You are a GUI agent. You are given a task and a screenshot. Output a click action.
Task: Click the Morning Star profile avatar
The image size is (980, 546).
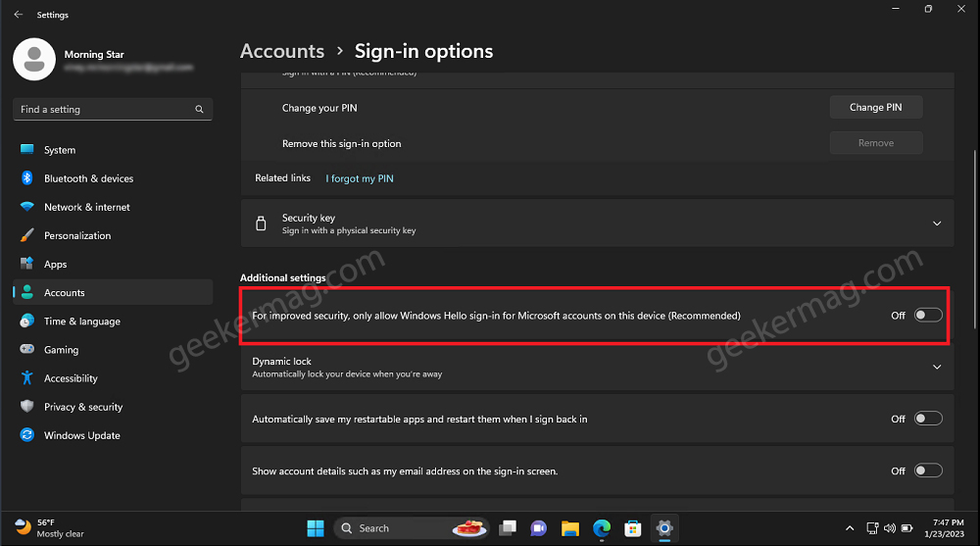pyautogui.click(x=34, y=60)
